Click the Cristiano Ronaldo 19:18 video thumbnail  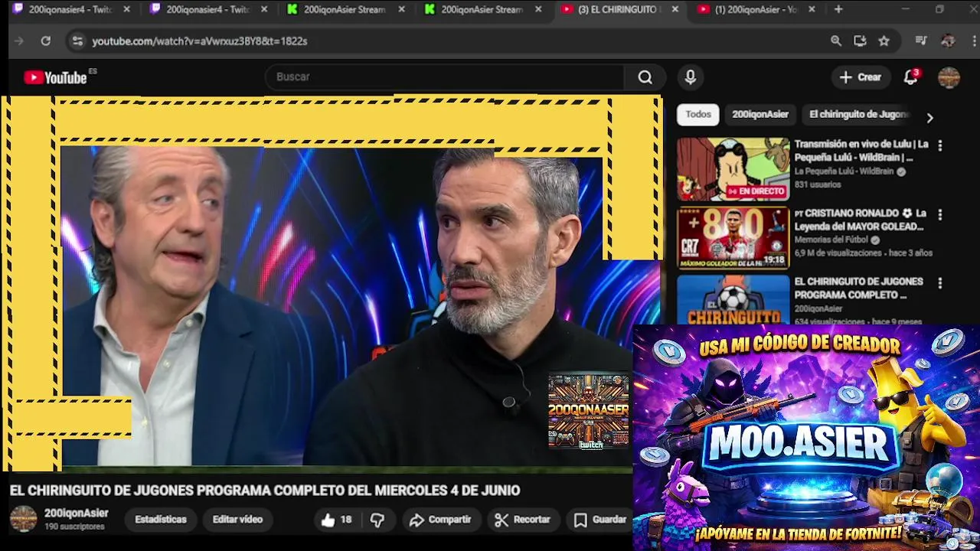pyautogui.click(x=733, y=238)
